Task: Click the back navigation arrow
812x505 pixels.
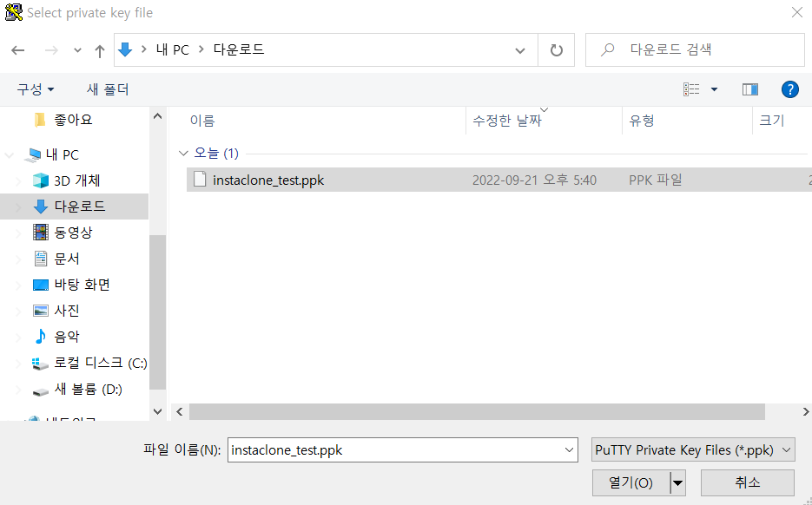Action: click(x=17, y=50)
